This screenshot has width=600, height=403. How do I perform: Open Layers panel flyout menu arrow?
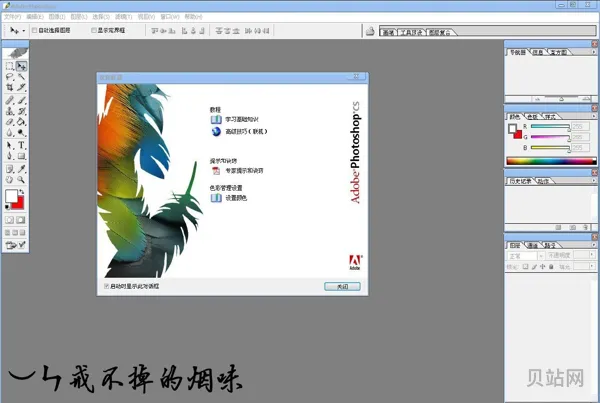pyautogui.click(x=594, y=245)
